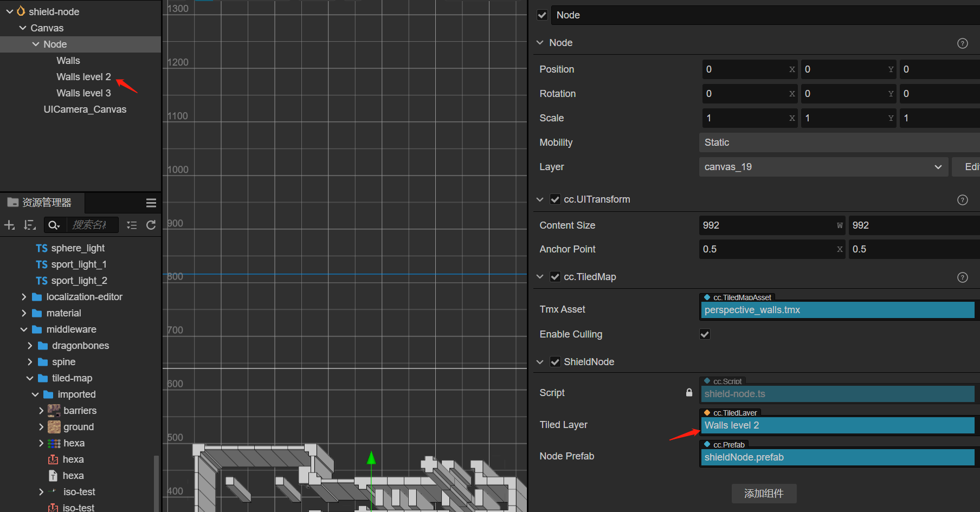Click the middleware folder icon
The height and width of the screenshot is (512, 980).
pyautogui.click(x=37, y=329)
